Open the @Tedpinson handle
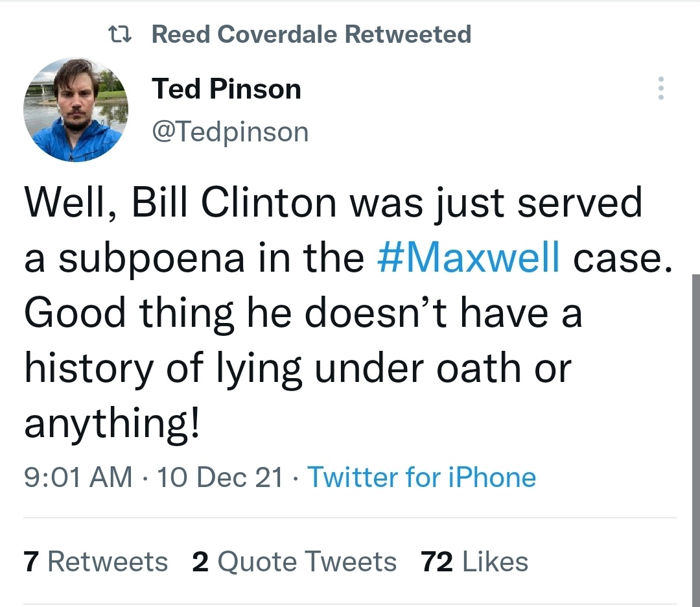The width and height of the screenshot is (700, 607). tap(230, 132)
